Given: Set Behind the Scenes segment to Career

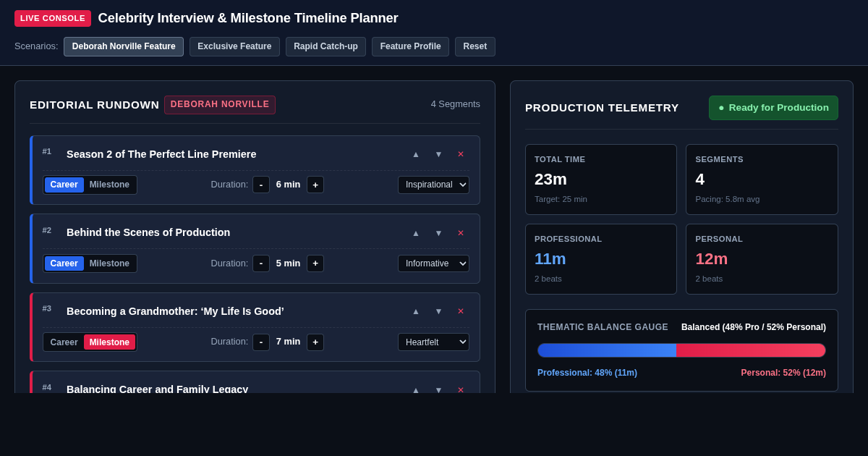Looking at the screenshot, I should coord(64,263).
